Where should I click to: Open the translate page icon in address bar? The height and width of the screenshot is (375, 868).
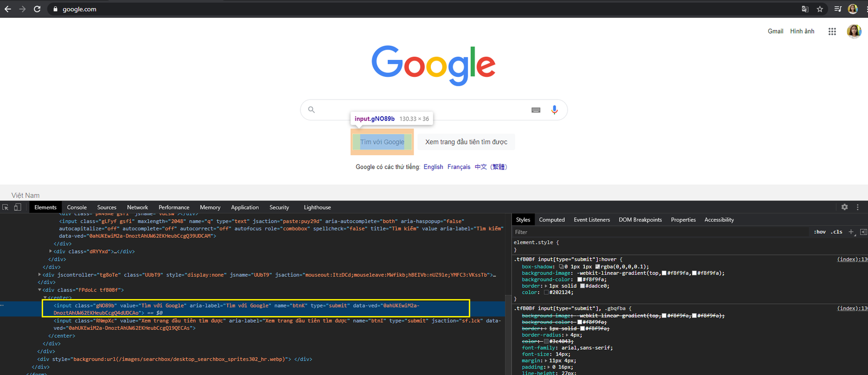pyautogui.click(x=805, y=9)
